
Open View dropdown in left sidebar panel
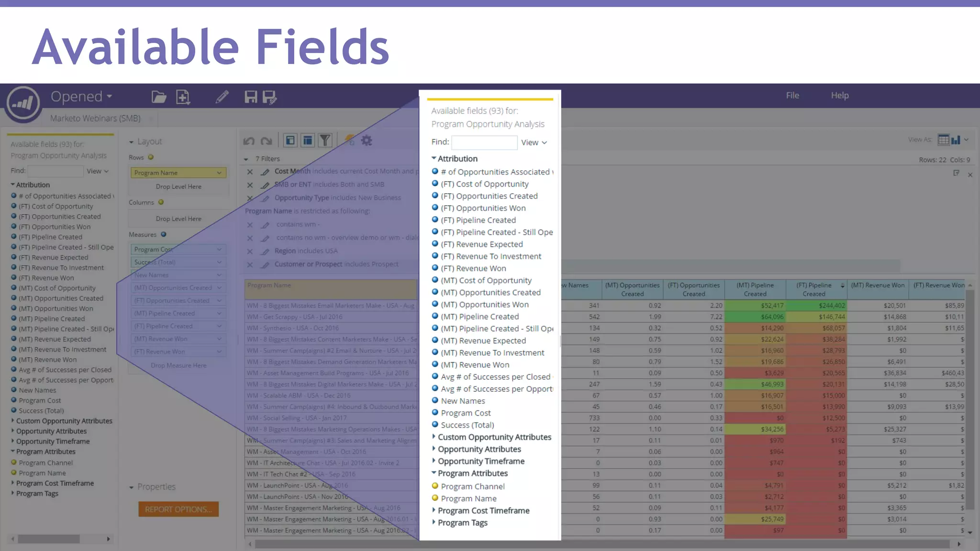pos(98,171)
